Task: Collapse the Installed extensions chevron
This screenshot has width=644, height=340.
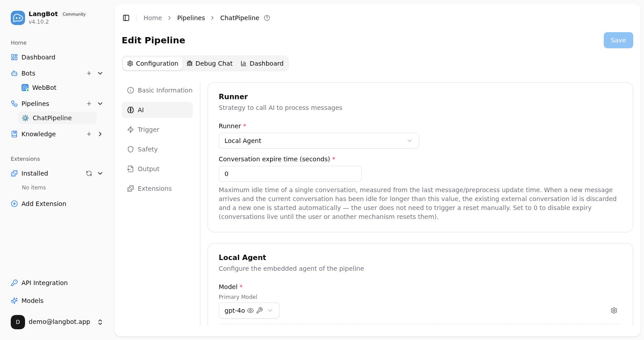Action: coord(100,173)
